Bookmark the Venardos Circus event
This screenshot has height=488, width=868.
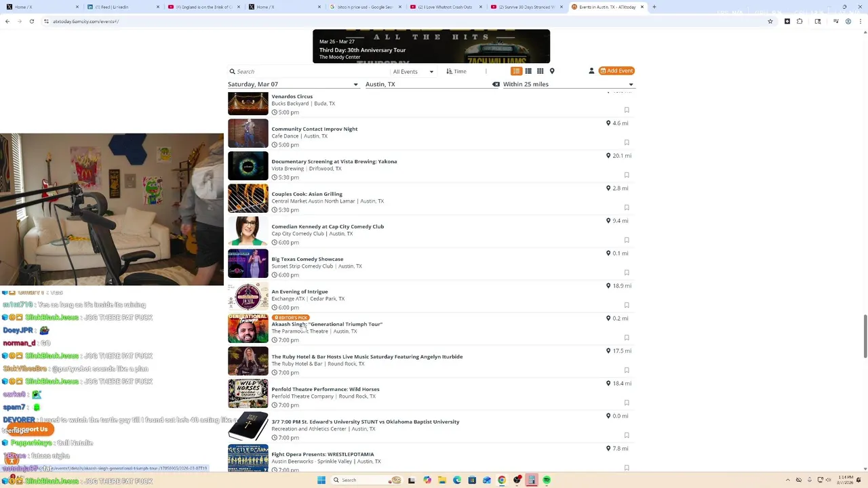coord(627,110)
